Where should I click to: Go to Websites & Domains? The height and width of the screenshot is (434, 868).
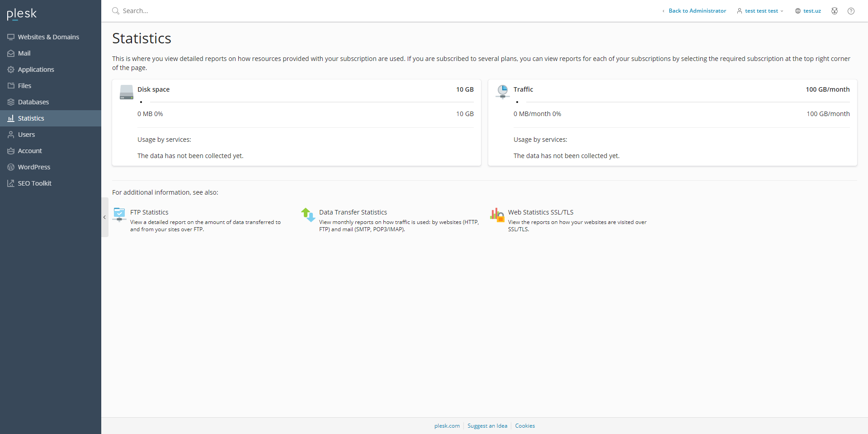[48, 37]
